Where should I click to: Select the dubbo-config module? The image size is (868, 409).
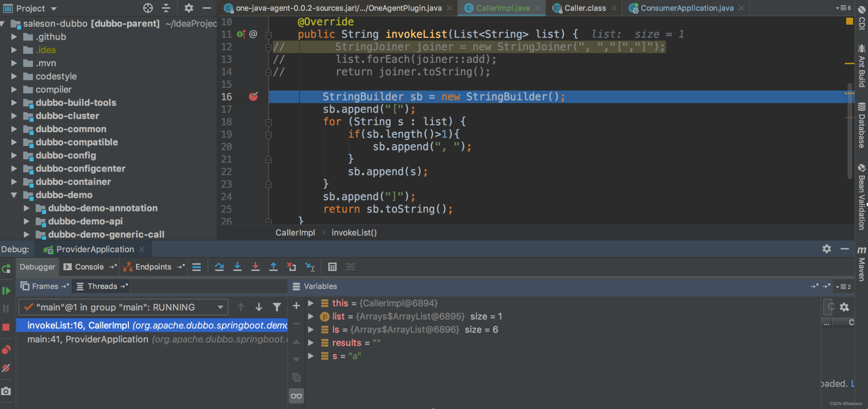(66, 155)
